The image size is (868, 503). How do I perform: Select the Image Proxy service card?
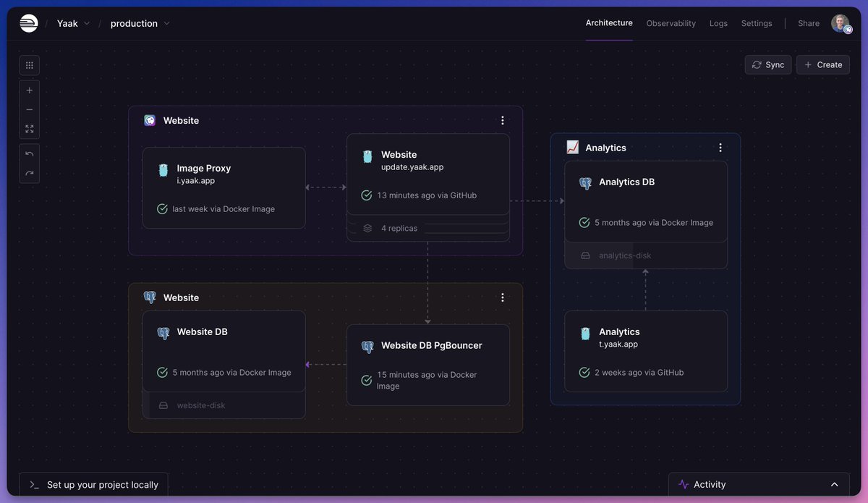tap(224, 188)
